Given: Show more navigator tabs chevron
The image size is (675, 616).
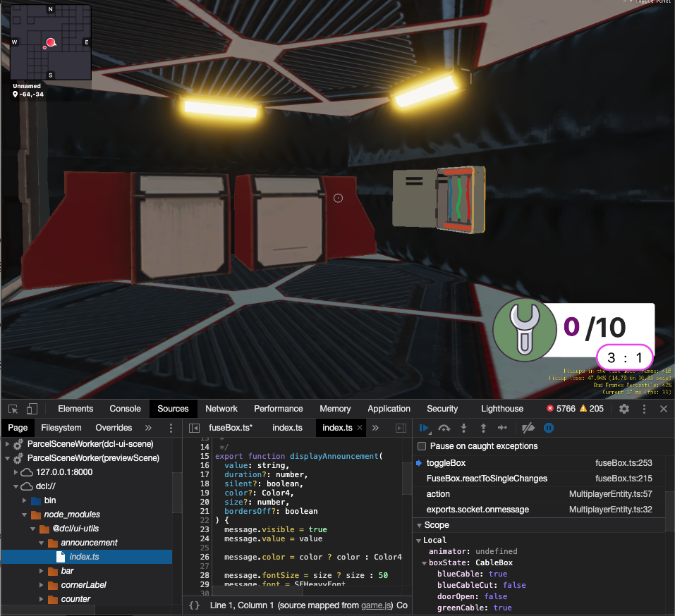Looking at the screenshot, I should coord(148,428).
